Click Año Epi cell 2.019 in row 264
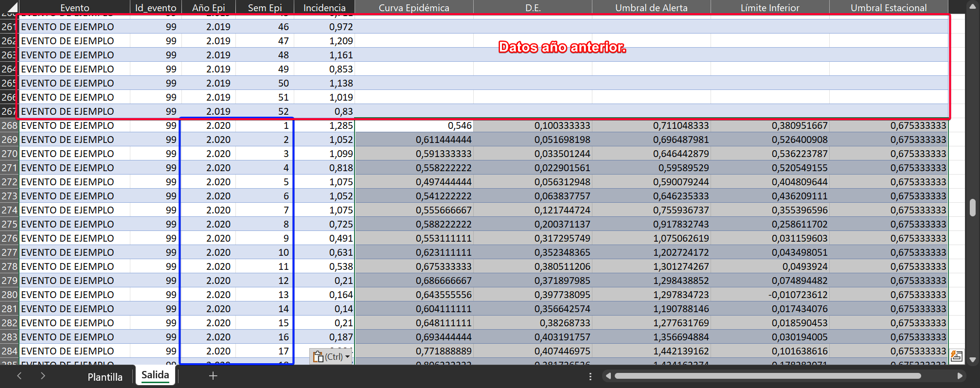Viewport: 980px width, 388px height. coord(208,69)
